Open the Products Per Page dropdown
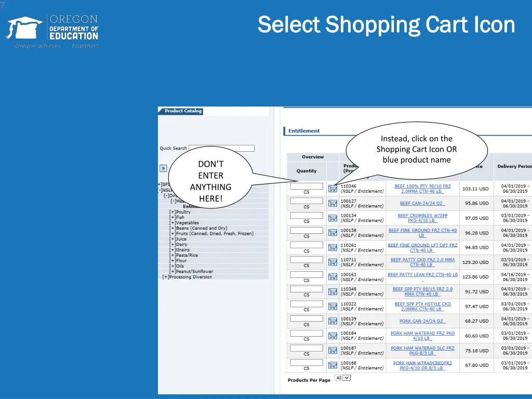Screen dimensions: 532x399 click(343, 378)
